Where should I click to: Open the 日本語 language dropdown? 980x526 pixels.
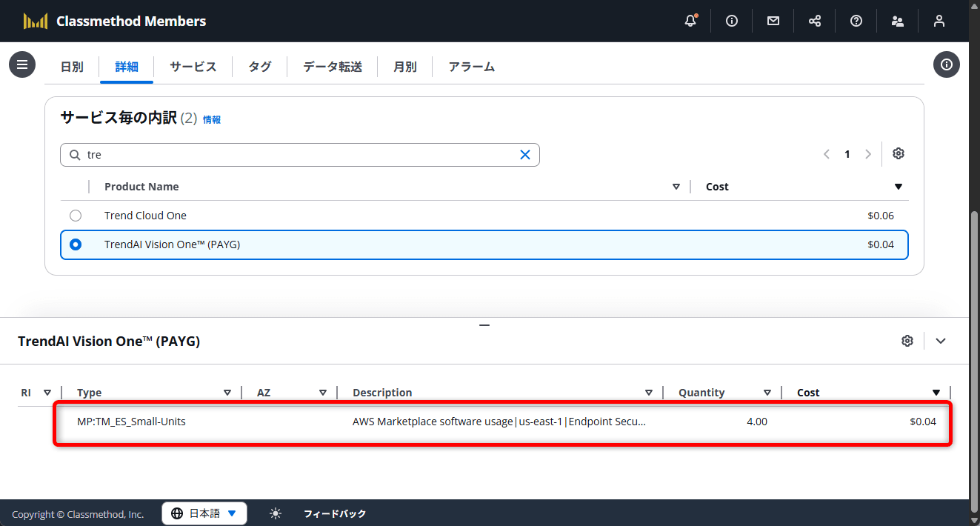204,513
